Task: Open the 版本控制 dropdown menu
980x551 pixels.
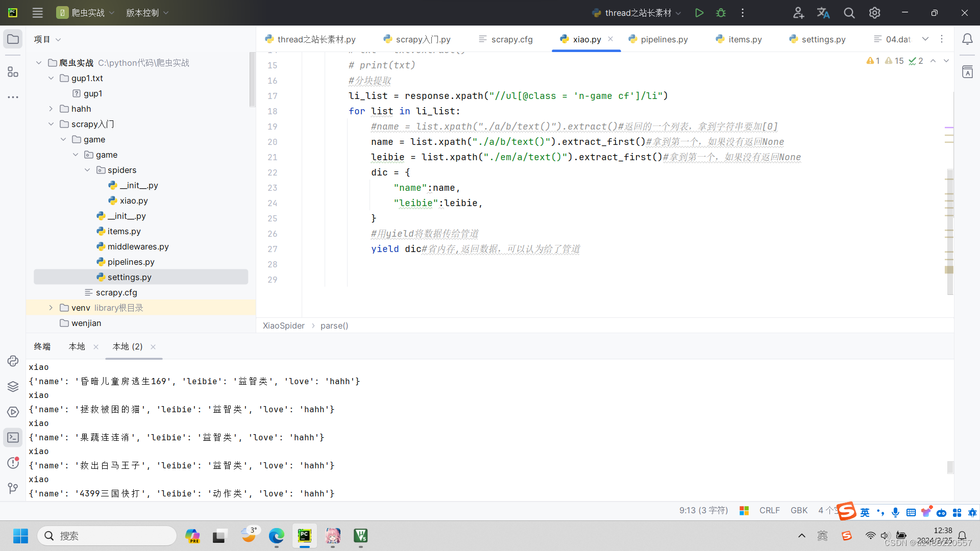Action: click(x=147, y=13)
